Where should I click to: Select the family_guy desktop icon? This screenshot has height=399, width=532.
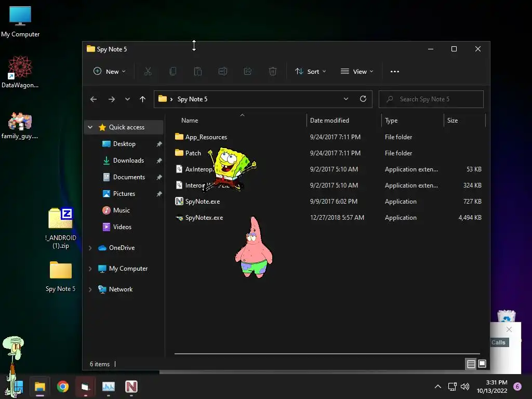coord(20,126)
